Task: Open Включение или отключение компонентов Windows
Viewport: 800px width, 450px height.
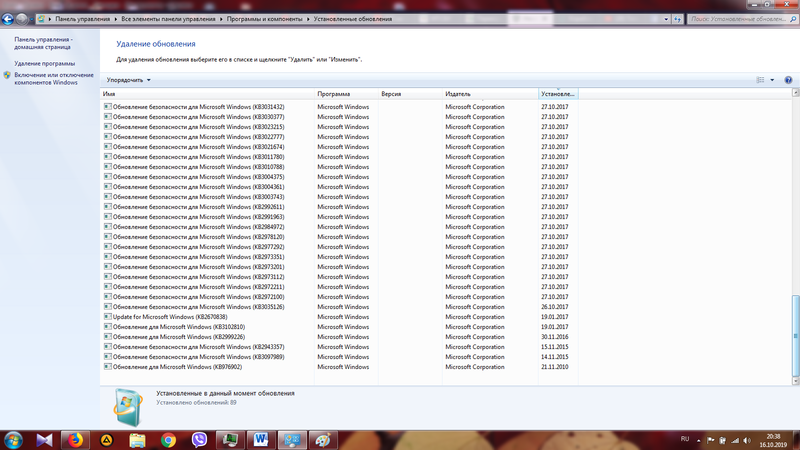Action: [x=54, y=79]
